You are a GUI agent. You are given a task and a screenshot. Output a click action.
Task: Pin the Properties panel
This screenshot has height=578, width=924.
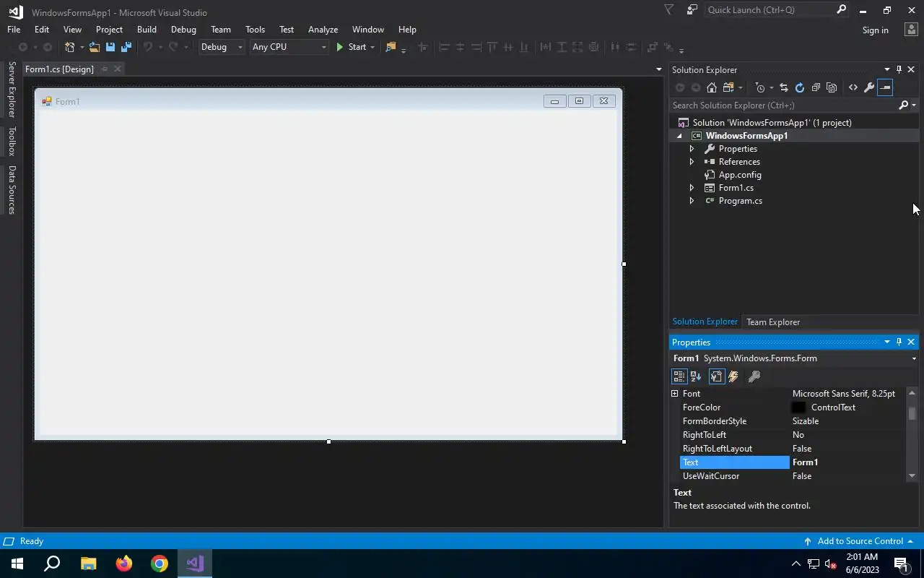pyautogui.click(x=899, y=342)
